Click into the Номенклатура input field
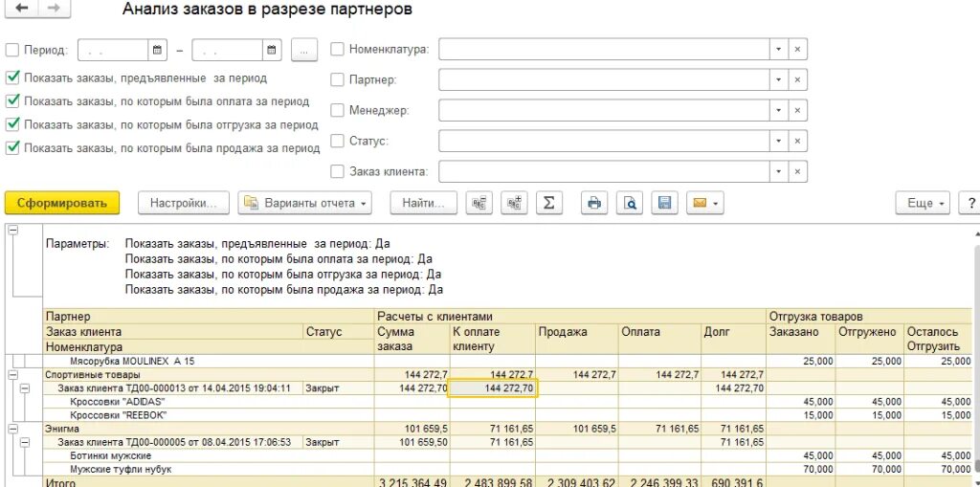 604,50
